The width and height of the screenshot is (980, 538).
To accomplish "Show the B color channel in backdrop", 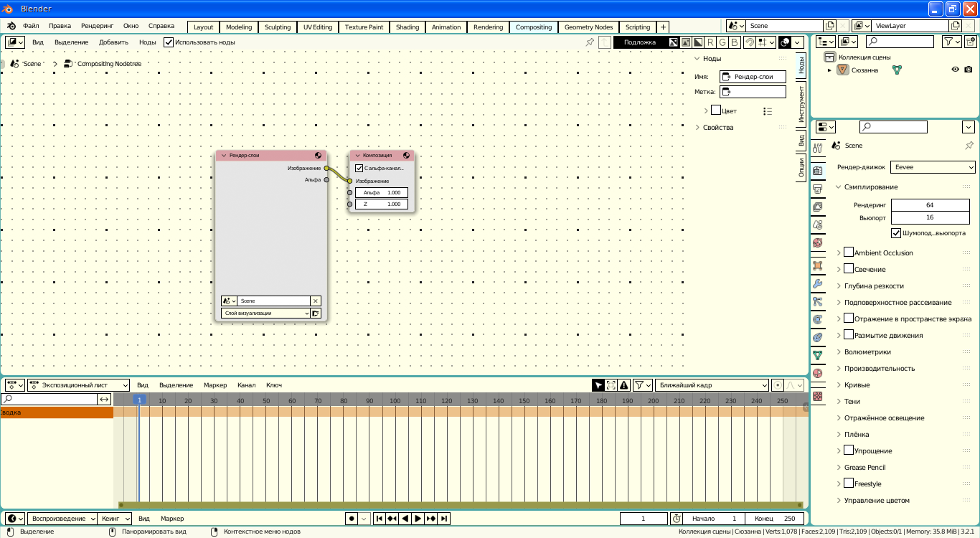I will click(x=734, y=42).
